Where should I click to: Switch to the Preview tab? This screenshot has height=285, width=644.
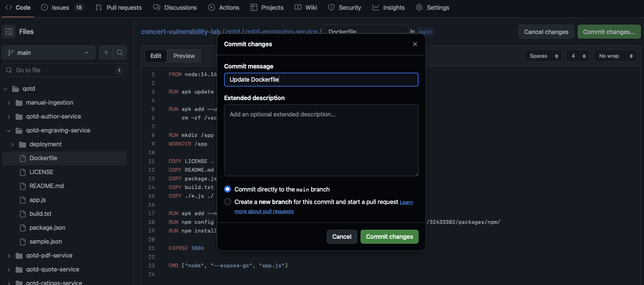click(184, 56)
